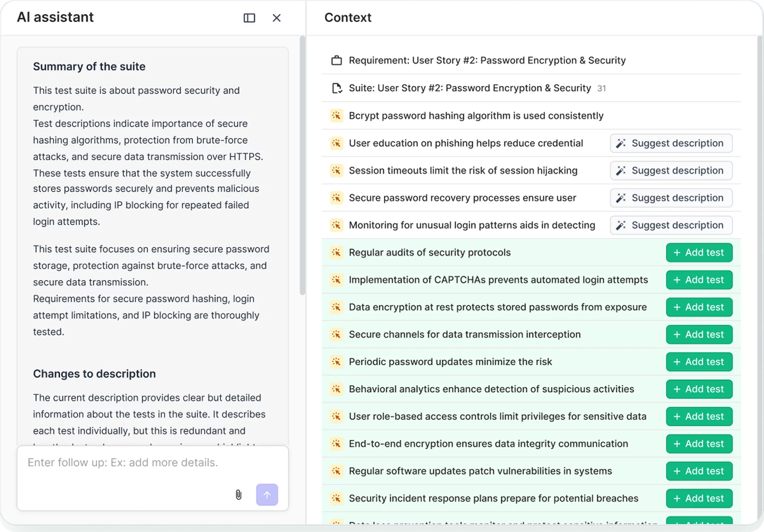Suggest description for Monitoring unusual login patterns

[x=671, y=225]
